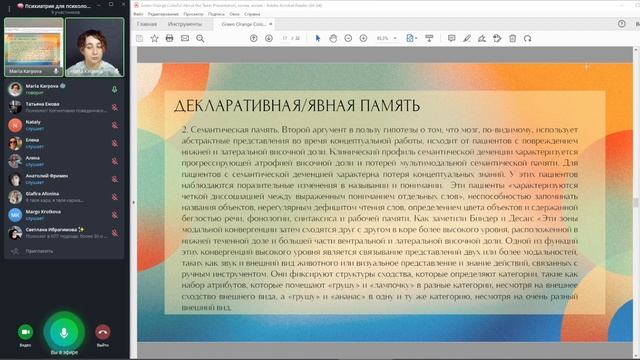Image resolution: width=640 pixels, height=360 pixels.
Task: Open the sign document tool
Action: pyautogui.click(x=482, y=38)
